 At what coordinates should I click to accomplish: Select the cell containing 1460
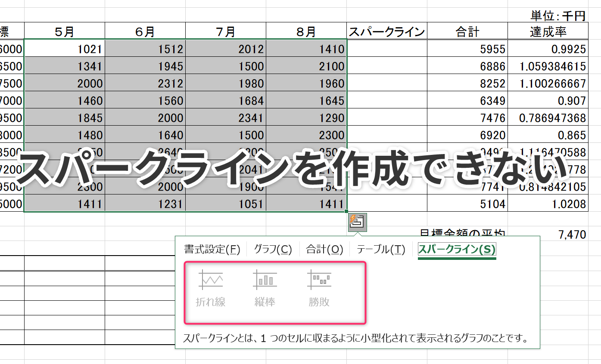[65, 100]
